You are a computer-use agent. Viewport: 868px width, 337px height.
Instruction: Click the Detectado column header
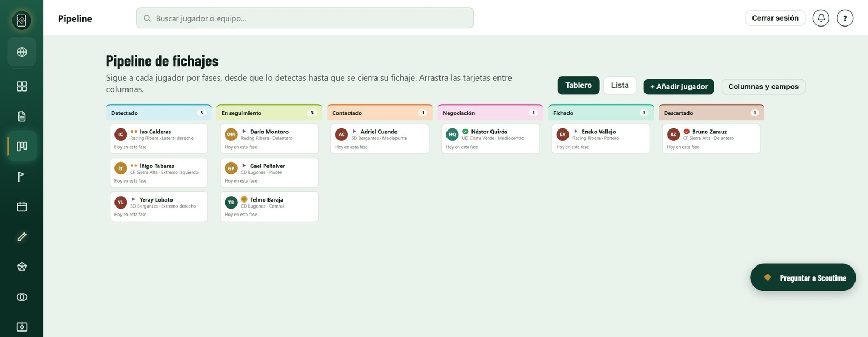(159, 113)
